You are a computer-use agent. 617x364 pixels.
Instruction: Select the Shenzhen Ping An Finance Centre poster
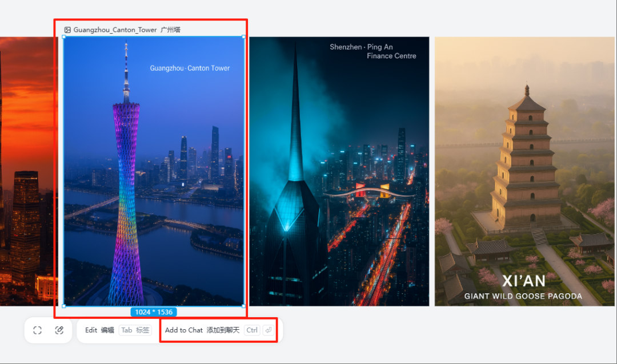[x=339, y=171]
